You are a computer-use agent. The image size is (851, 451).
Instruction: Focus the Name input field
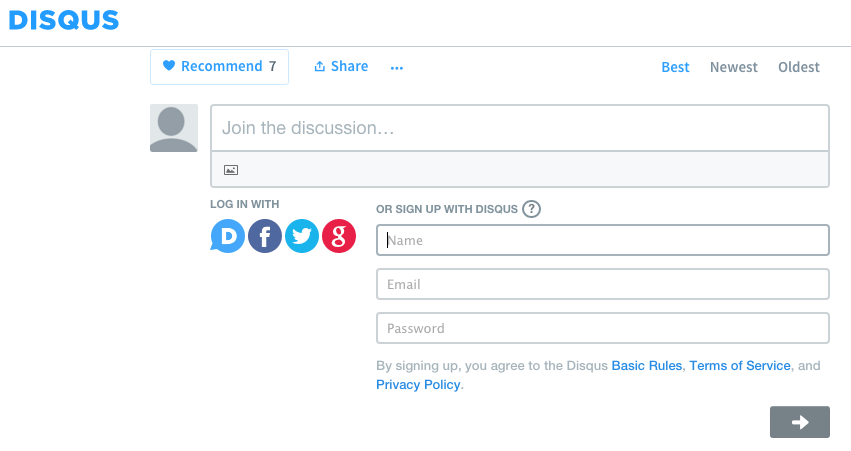coord(603,240)
